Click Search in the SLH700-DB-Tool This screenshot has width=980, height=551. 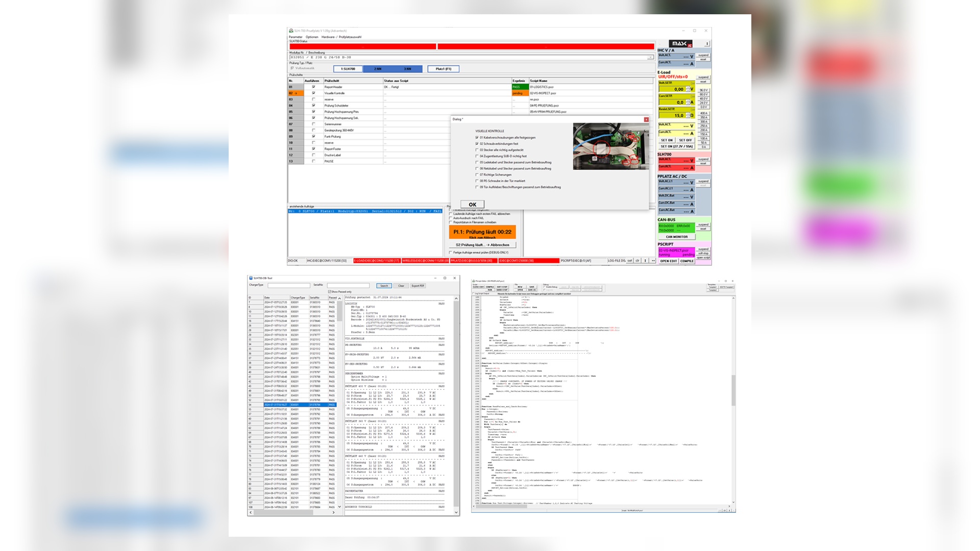tap(384, 286)
